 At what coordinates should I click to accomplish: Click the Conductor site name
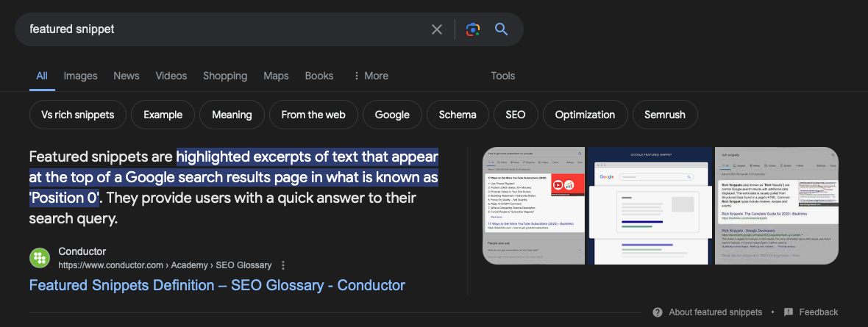(82, 252)
